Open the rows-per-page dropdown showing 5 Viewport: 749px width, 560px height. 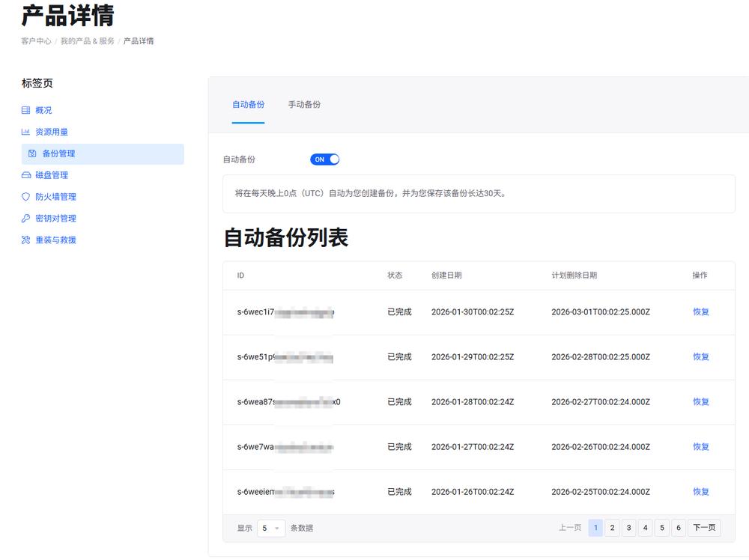coord(270,528)
